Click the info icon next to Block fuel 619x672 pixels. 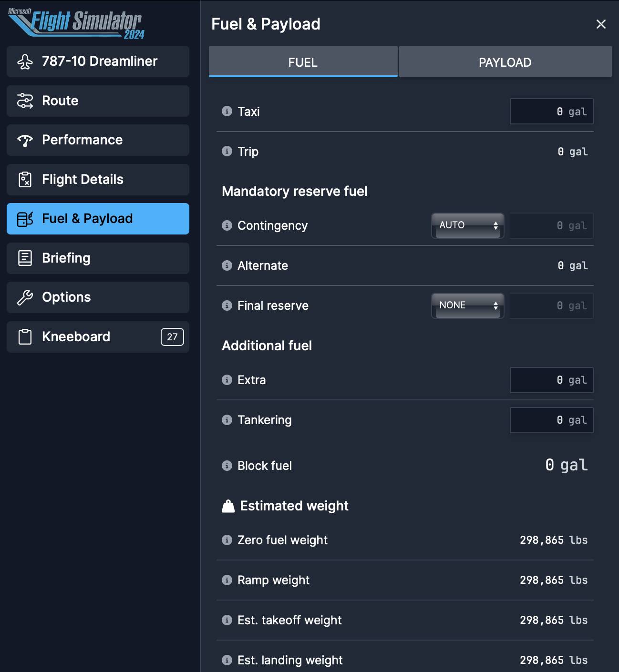click(227, 465)
